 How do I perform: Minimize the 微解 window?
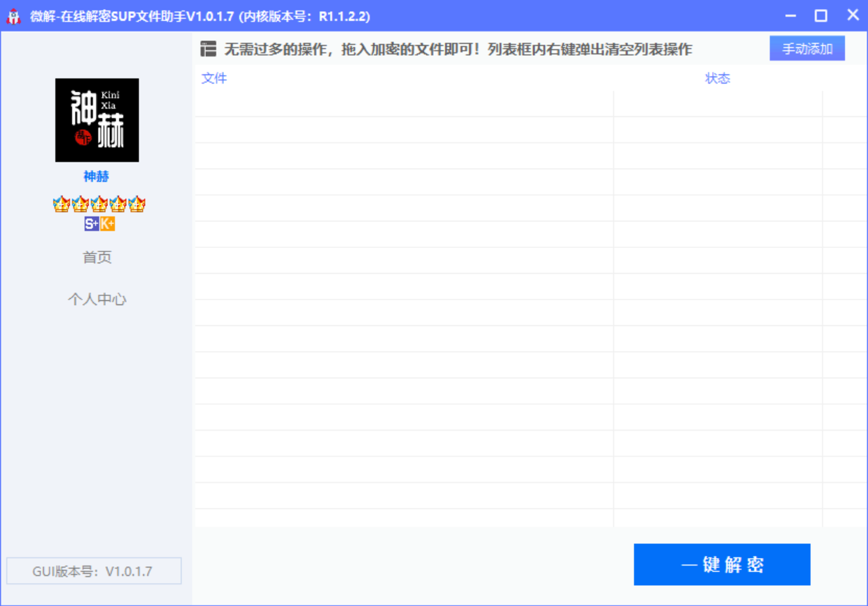790,15
